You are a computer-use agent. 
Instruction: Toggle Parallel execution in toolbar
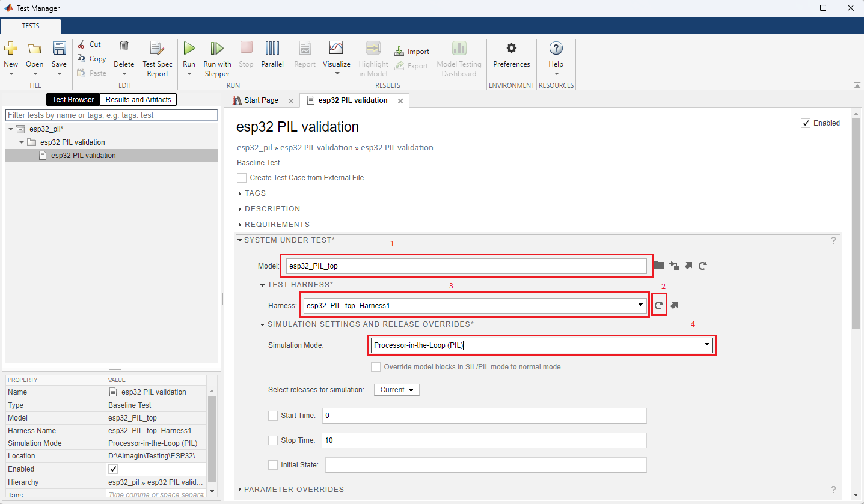tap(272, 55)
